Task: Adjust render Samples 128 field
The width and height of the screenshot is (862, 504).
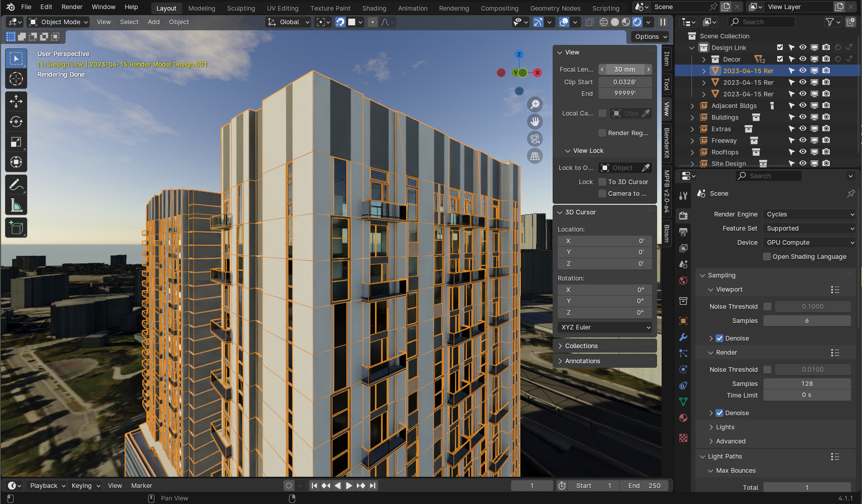Action: click(x=807, y=384)
